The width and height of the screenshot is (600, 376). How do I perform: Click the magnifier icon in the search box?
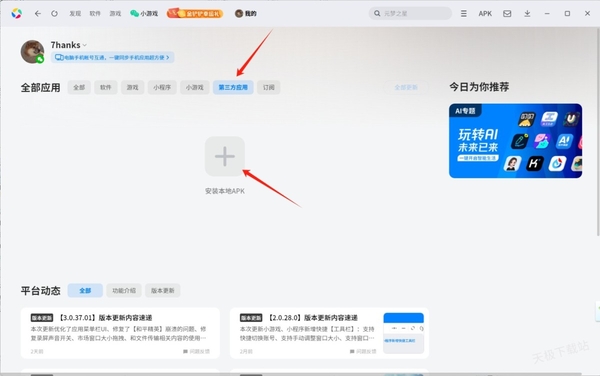[377, 13]
